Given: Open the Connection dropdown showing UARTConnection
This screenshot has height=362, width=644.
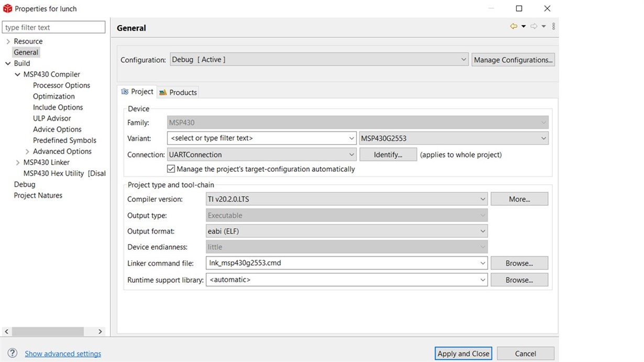Looking at the screenshot, I should point(262,155).
